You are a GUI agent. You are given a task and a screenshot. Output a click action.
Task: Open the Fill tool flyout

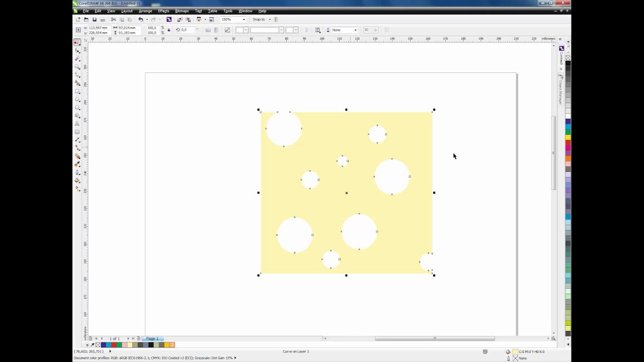point(77,180)
